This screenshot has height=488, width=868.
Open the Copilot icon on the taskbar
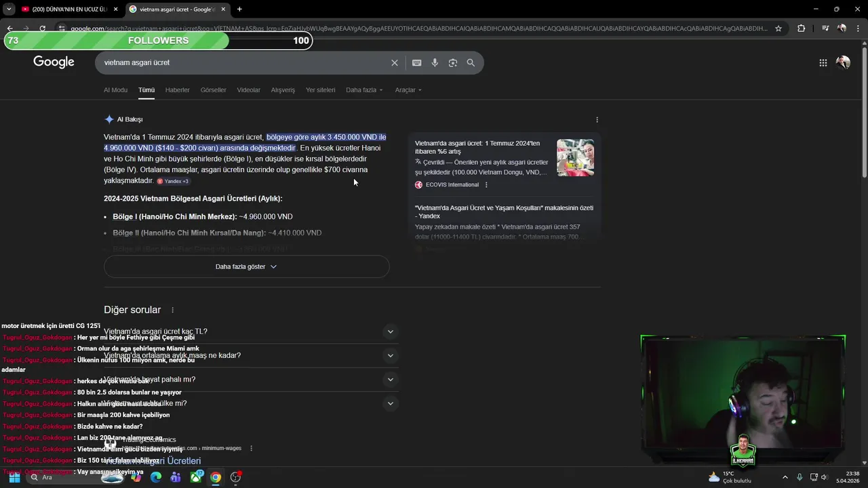136,477
